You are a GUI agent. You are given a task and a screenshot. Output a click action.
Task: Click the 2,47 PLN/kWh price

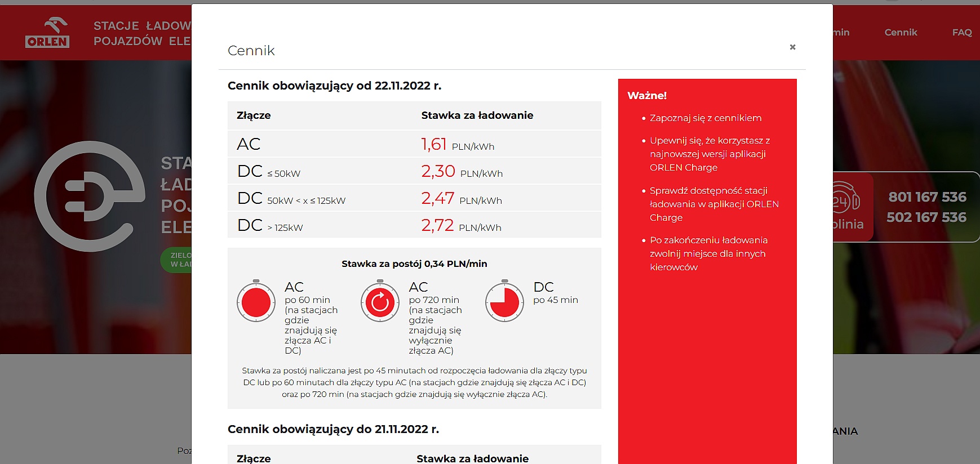(462, 198)
